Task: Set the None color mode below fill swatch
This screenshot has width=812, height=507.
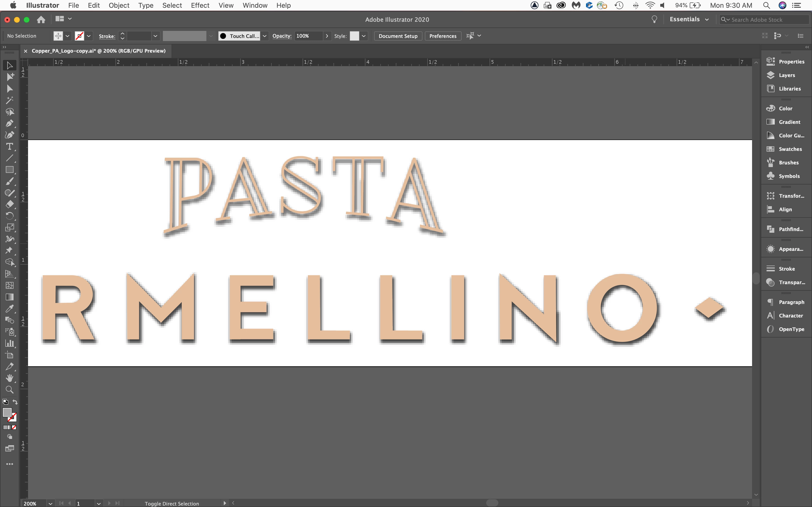Action: pos(14,427)
